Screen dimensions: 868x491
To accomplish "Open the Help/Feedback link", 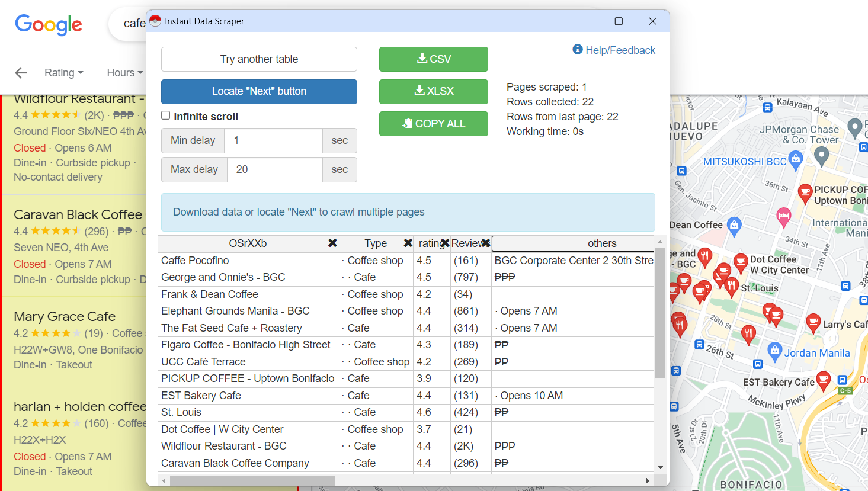I will click(x=614, y=50).
